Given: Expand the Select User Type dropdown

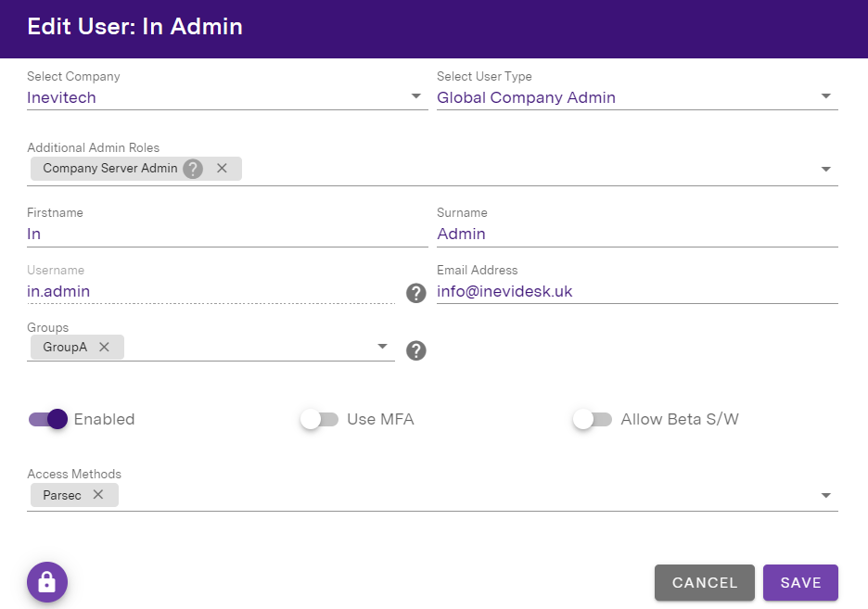Looking at the screenshot, I should tap(826, 95).
